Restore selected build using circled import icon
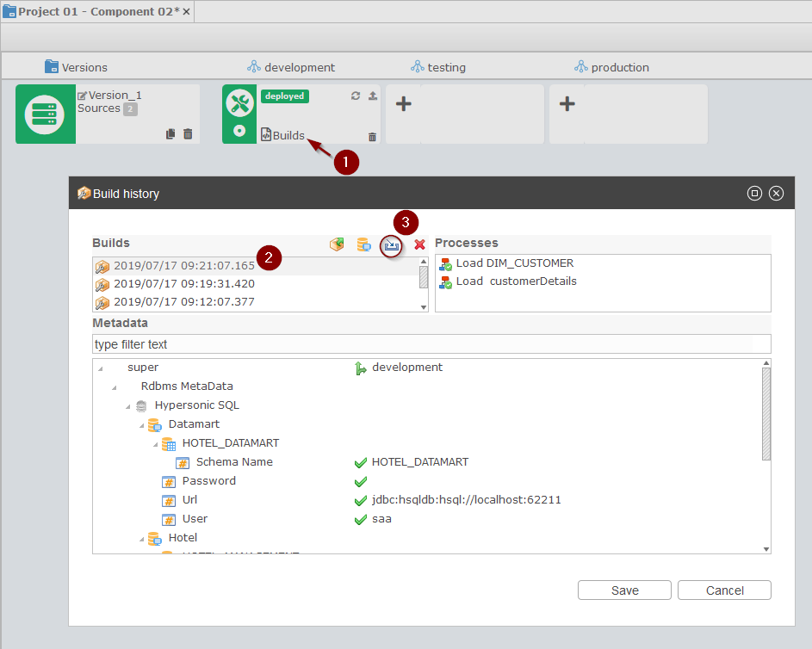 click(x=391, y=244)
